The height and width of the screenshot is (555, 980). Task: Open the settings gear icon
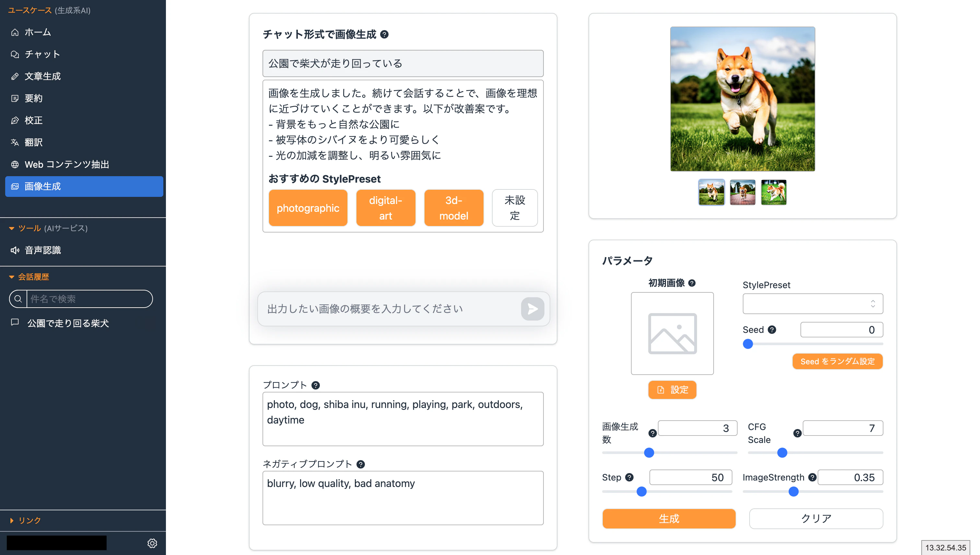[x=152, y=543]
